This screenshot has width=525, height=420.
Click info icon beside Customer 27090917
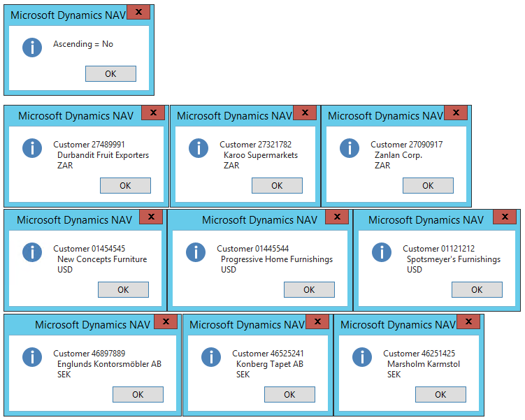tap(350, 148)
